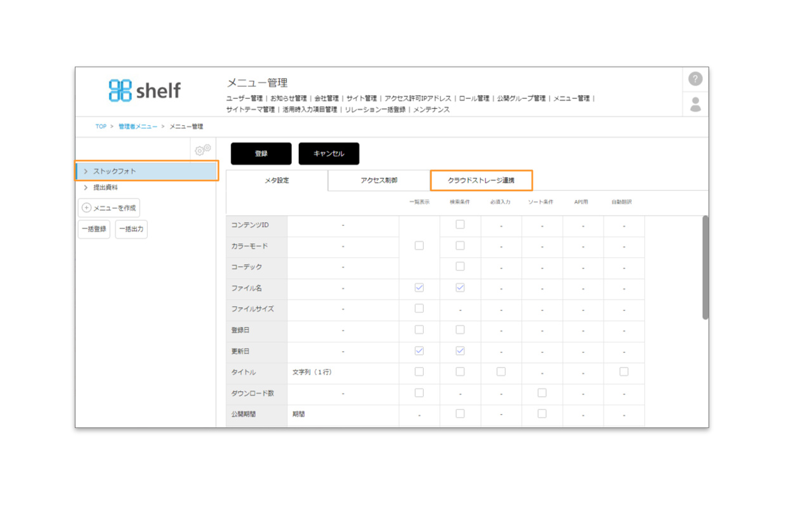This screenshot has height=508, width=812.
Task: Click the 自動翻訳 column header
Action: click(622, 203)
